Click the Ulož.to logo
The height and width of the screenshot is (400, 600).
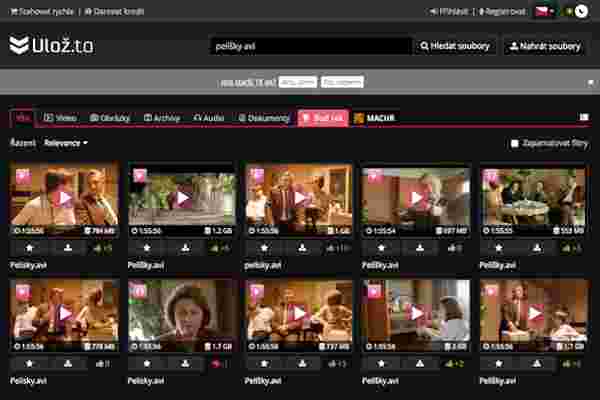[x=52, y=46]
